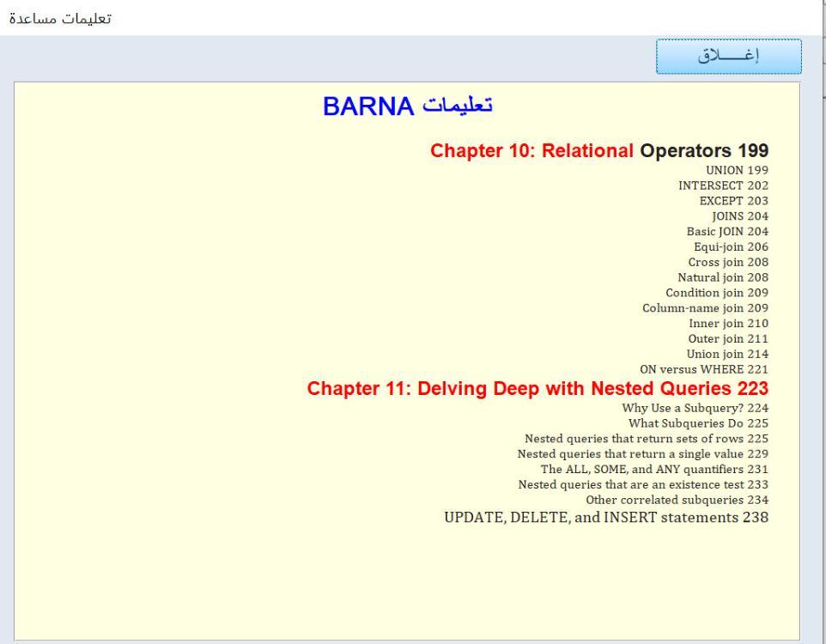Click the EXCEPT 203 line
Screen dimensions: 826x644
(733, 201)
